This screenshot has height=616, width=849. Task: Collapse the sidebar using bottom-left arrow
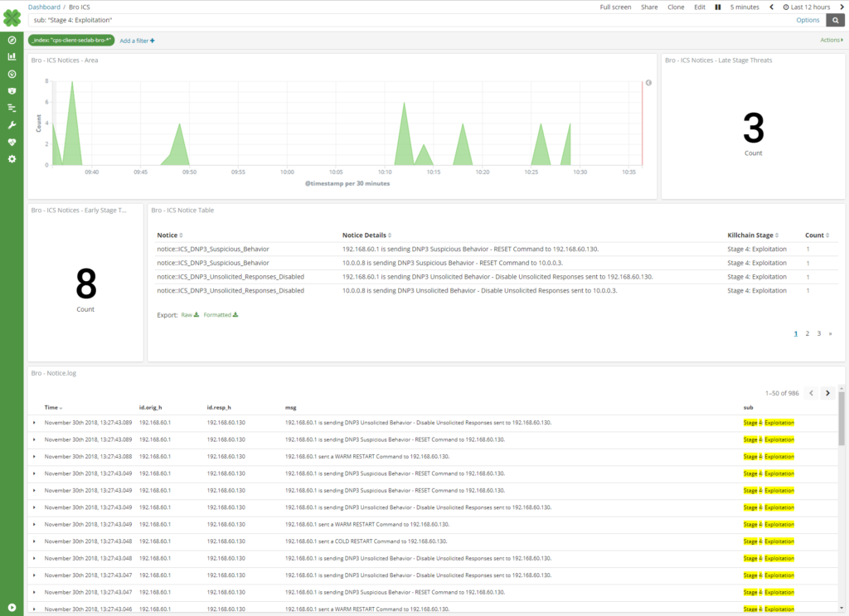pyautogui.click(x=12, y=605)
